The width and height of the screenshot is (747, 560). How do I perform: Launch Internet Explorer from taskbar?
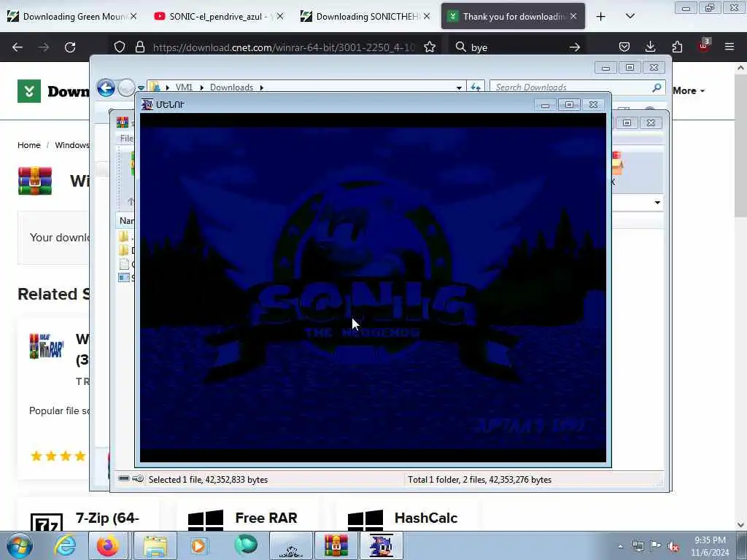(x=65, y=545)
